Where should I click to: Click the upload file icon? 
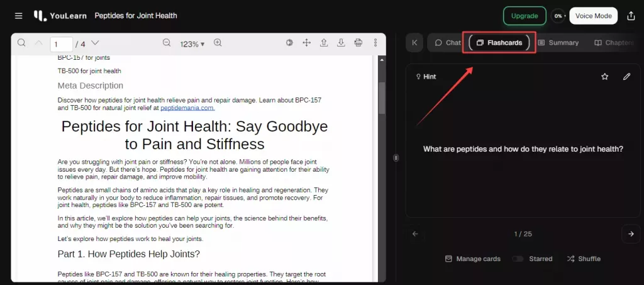tap(324, 42)
